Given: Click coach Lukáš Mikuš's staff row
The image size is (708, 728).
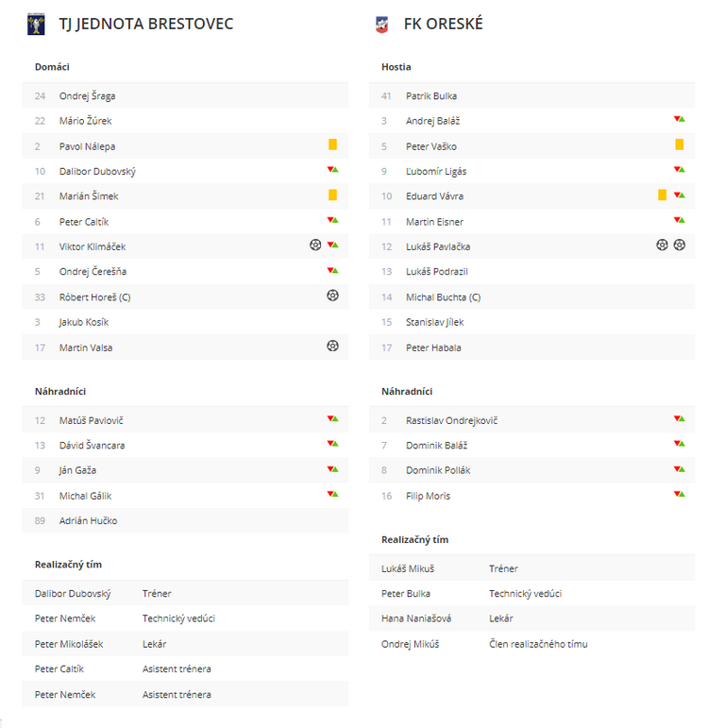Looking at the screenshot, I should coord(532,568).
